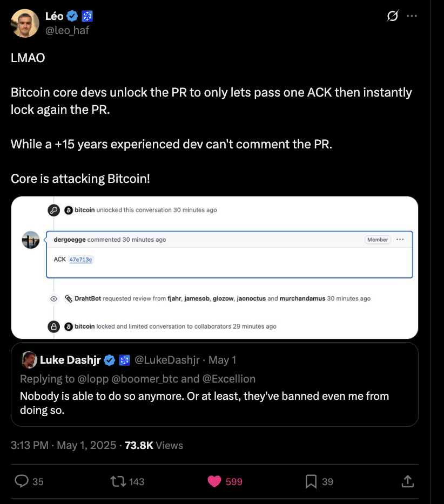Repost this tweet via retweet icon
The width and height of the screenshot is (444, 504).
[x=117, y=481]
